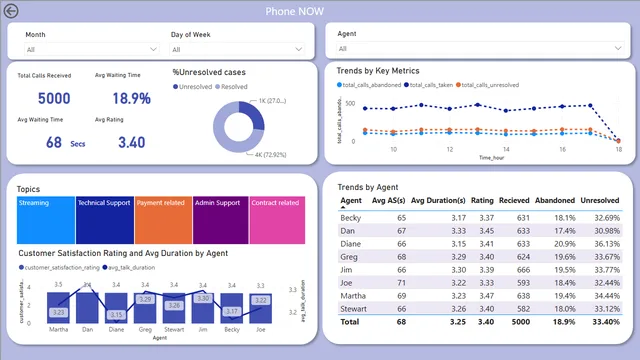The image size is (640, 360).
Task: Click the Unresolved legend marker
Action: 176,87
